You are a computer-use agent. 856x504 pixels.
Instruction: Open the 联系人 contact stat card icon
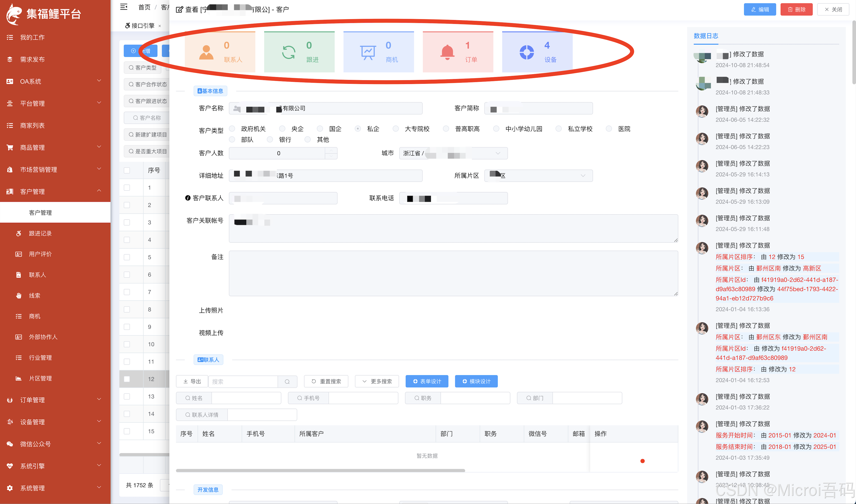[x=206, y=53]
